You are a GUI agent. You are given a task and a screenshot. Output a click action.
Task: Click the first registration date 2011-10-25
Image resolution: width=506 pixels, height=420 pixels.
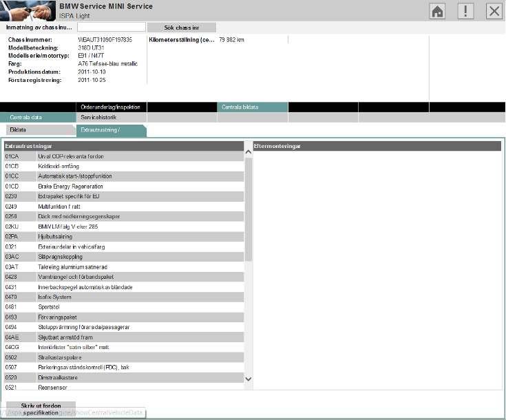tap(92, 80)
